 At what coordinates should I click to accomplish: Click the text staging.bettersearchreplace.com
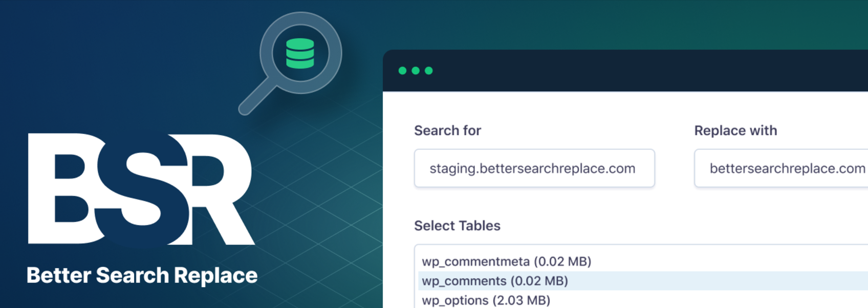[x=532, y=168]
